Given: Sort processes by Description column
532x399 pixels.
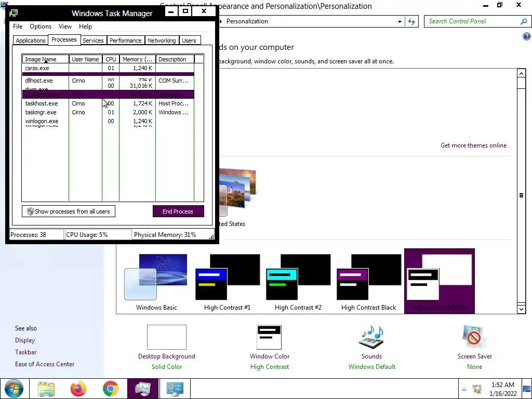Looking at the screenshot, I should coord(175,59).
